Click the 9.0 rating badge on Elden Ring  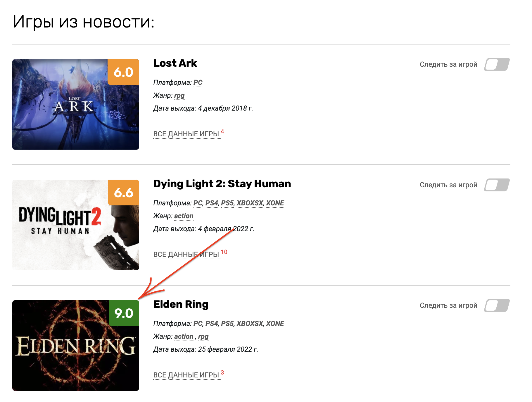pos(124,313)
